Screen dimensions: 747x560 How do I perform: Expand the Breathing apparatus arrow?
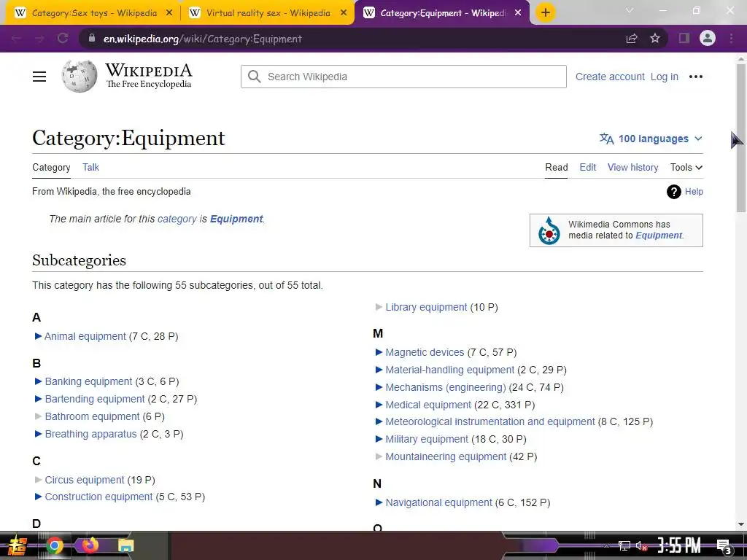pyautogui.click(x=38, y=434)
